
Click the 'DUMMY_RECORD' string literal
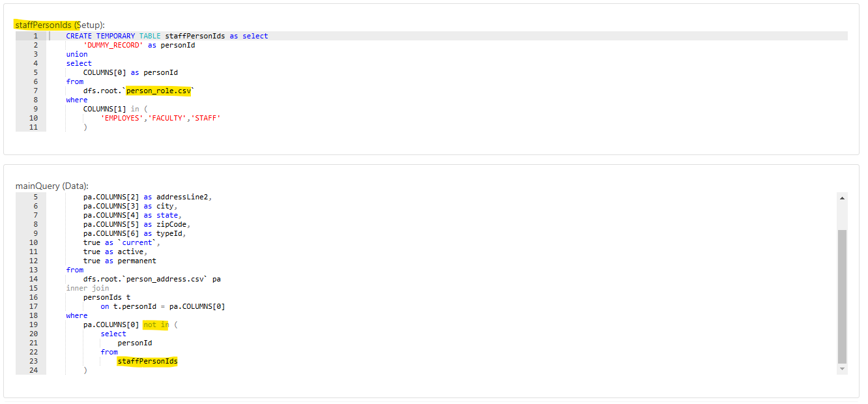coord(113,45)
